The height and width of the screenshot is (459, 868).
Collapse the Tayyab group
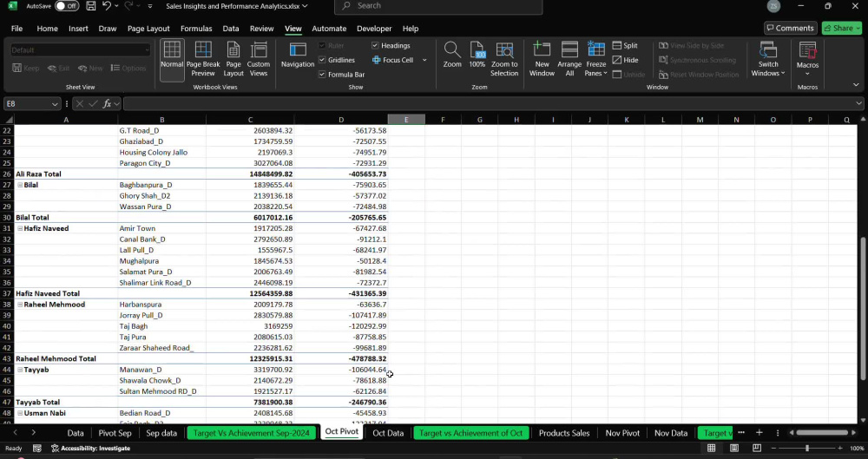20,370
